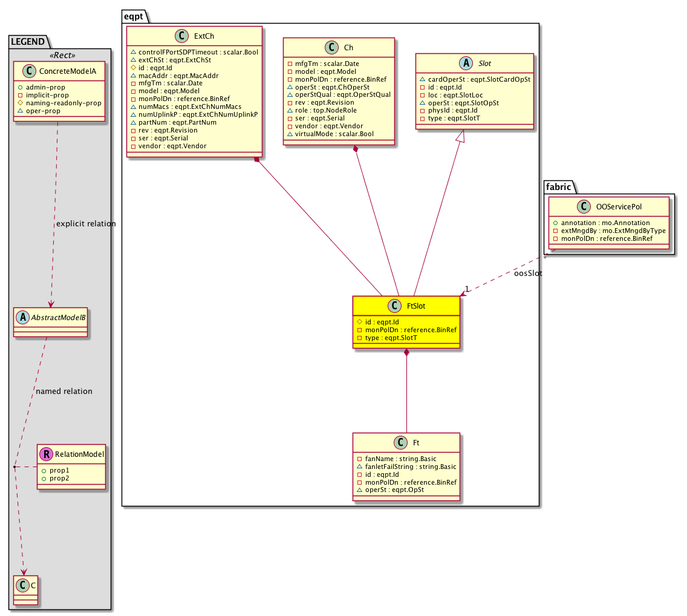Click the OOServicePol class icon
Viewport: 687px width, 616px height.
[585, 208]
